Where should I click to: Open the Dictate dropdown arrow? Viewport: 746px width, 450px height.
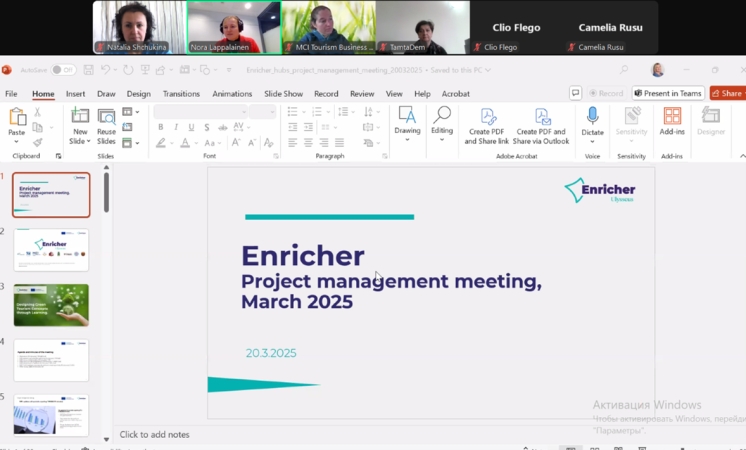(x=592, y=142)
